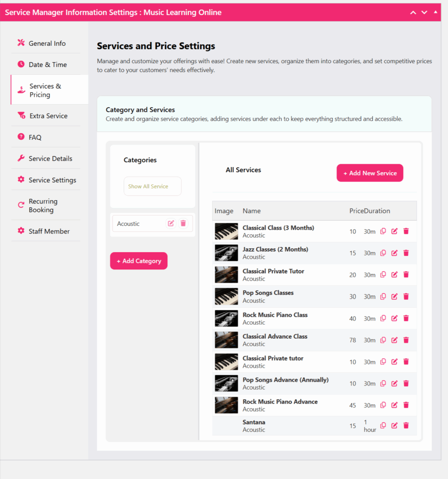
Task: Select the Staff Member section
Action: pyautogui.click(x=49, y=231)
